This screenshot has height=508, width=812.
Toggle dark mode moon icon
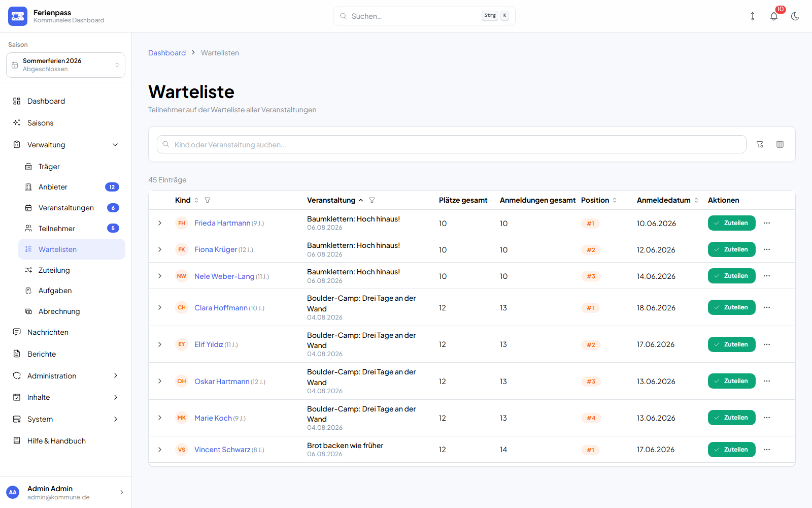point(795,16)
